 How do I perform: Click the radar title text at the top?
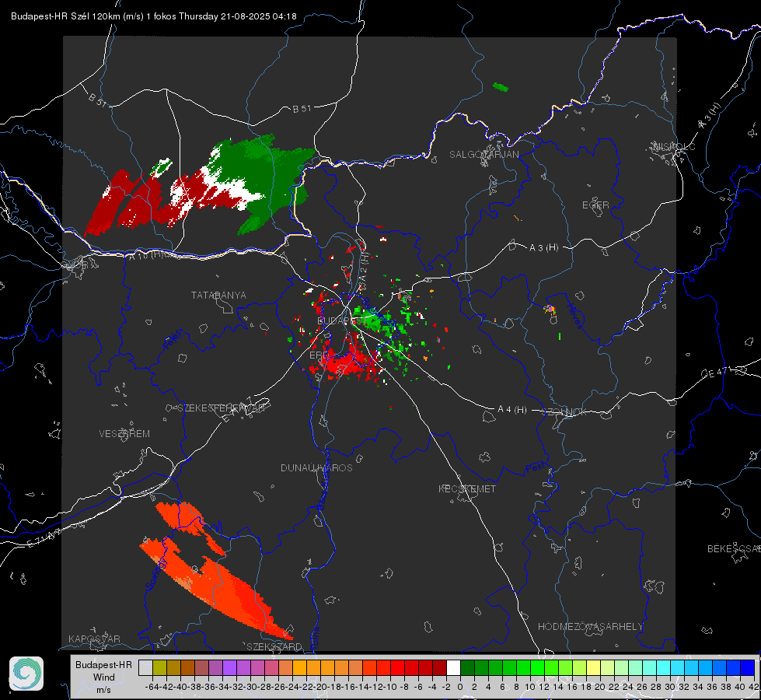153,16
